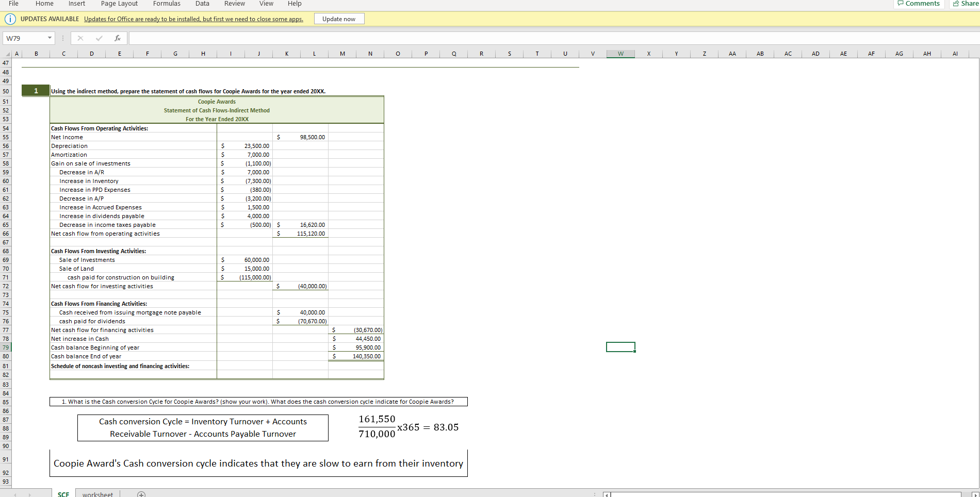This screenshot has width=980, height=497.
Task: Select column M header
Action: (x=342, y=54)
